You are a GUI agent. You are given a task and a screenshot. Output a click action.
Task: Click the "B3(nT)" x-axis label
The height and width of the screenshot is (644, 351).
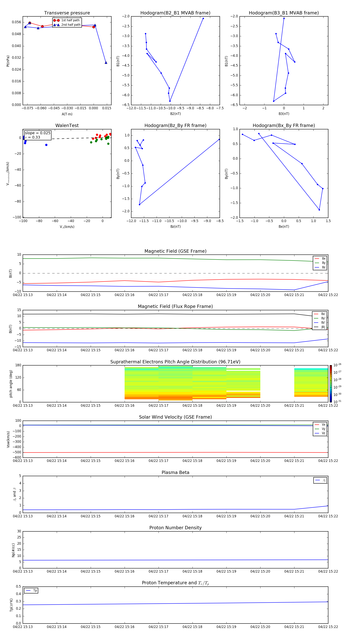tap(284, 114)
